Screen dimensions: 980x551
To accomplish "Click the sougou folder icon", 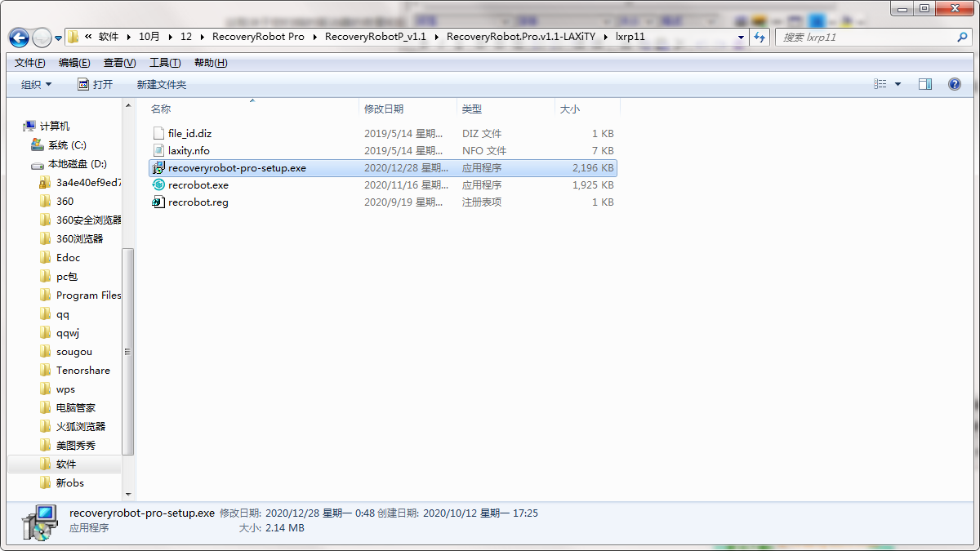I will click(x=46, y=351).
